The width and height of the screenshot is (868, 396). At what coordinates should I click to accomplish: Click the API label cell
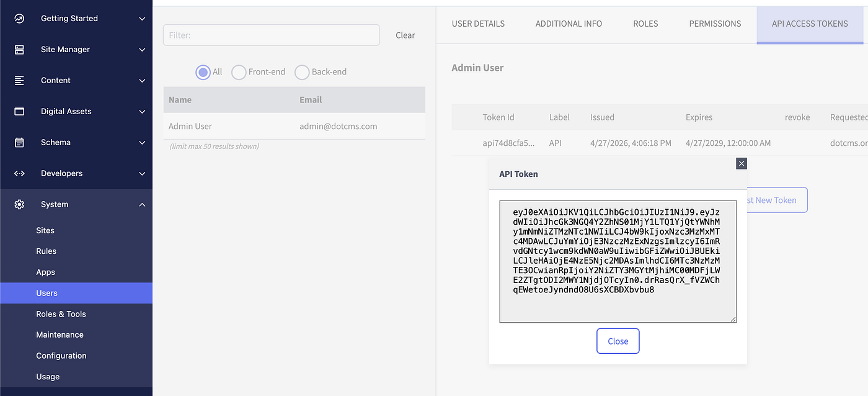tap(555, 143)
